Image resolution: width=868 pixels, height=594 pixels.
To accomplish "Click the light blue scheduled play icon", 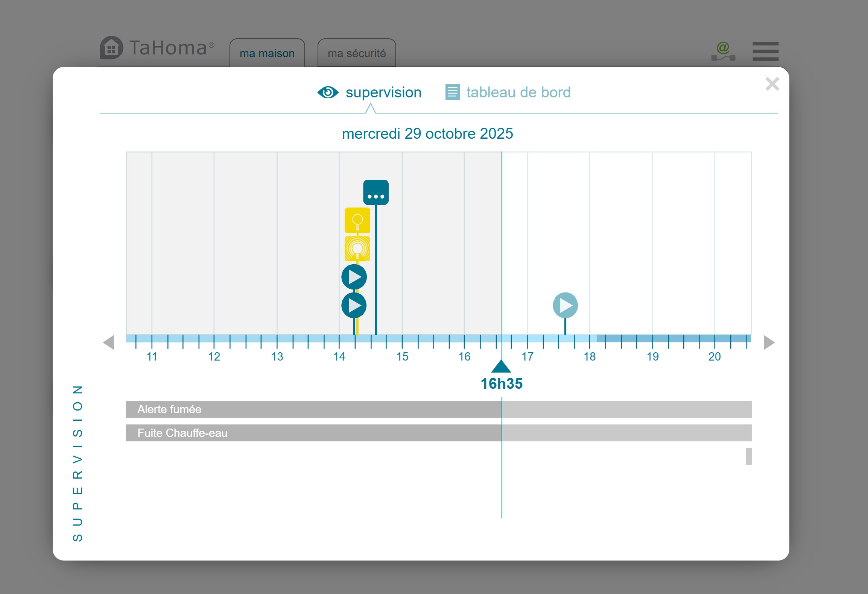I will [x=565, y=305].
